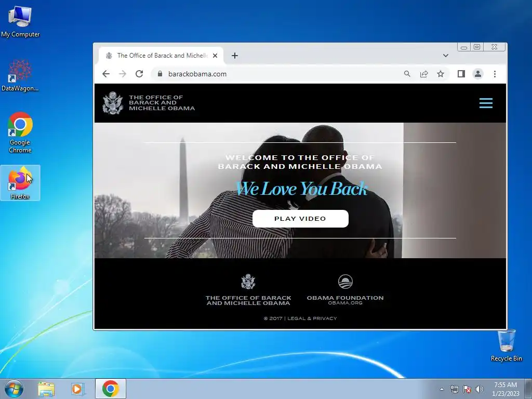Open Windows Media Player from taskbar
This screenshot has width=532, height=399.
[x=78, y=389]
